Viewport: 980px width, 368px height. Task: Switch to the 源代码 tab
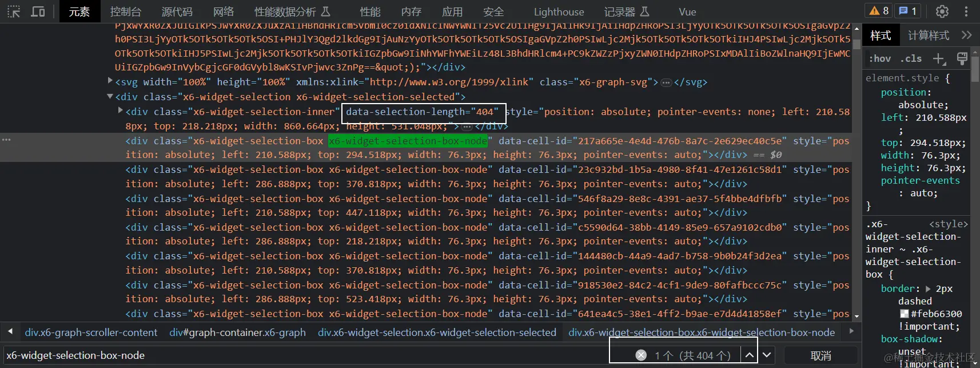177,11
